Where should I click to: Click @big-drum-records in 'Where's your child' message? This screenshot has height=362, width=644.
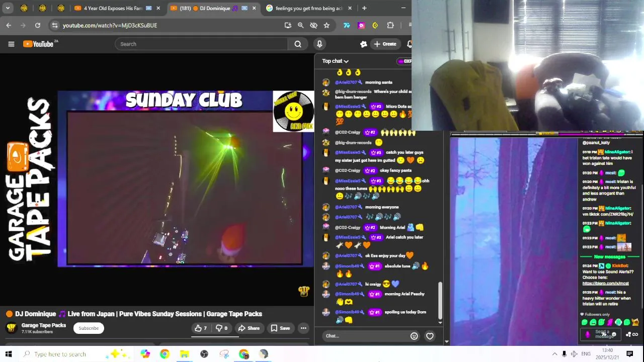click(x=353, y=92)
